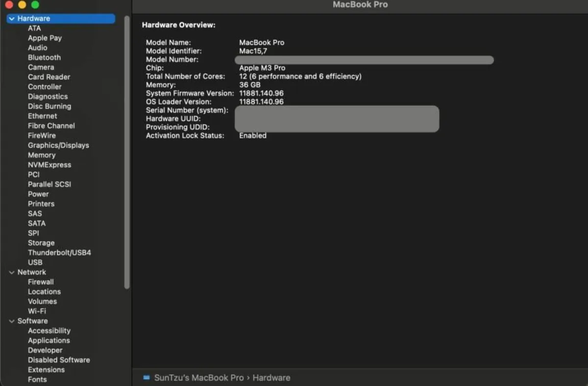Select FireWire in the sidebar
Screen dimensions: 588x386
(42, 136)
